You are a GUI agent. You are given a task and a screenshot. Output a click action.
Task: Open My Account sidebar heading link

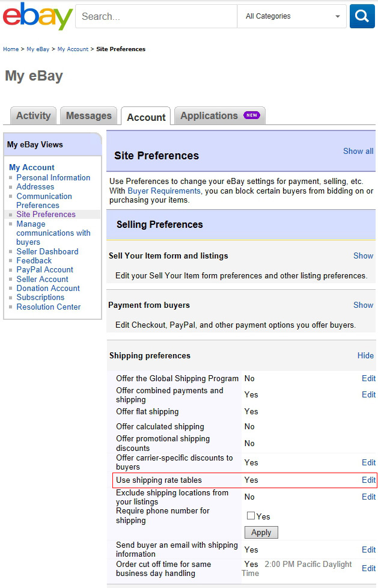32,167
